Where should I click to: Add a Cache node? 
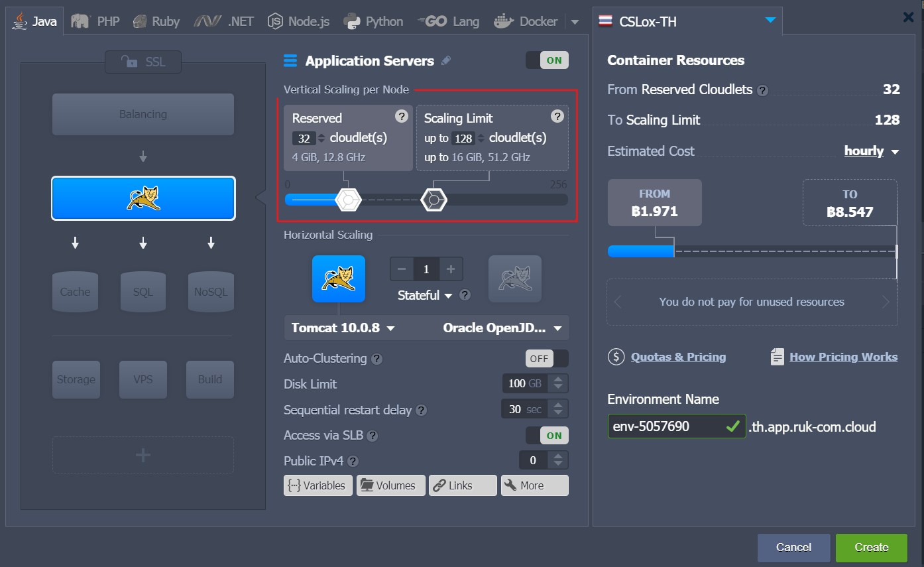(75, 292)
